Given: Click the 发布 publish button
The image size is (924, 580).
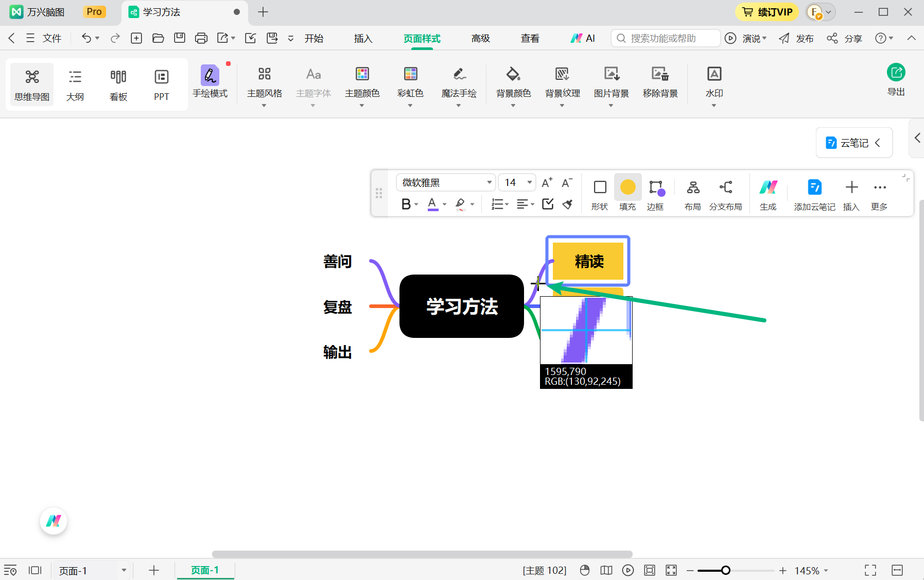Looking at the screenshot, I should [796, 39].
